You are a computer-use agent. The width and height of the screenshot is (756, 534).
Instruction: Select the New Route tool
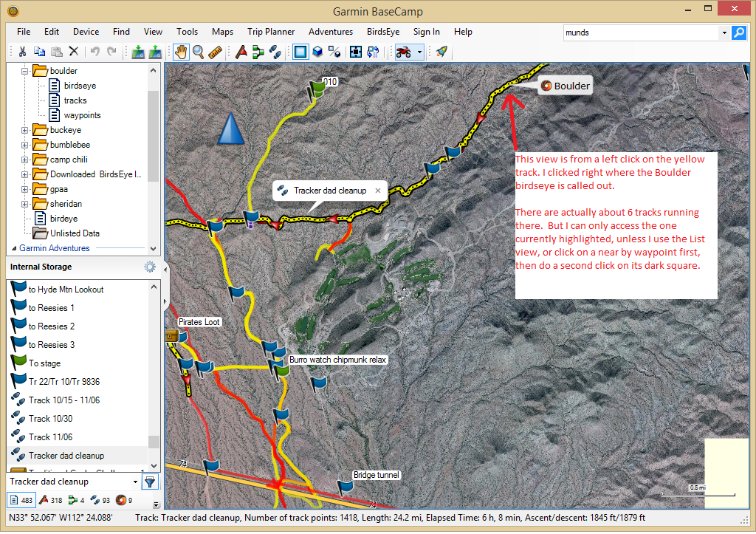click(x=258, y=52)
